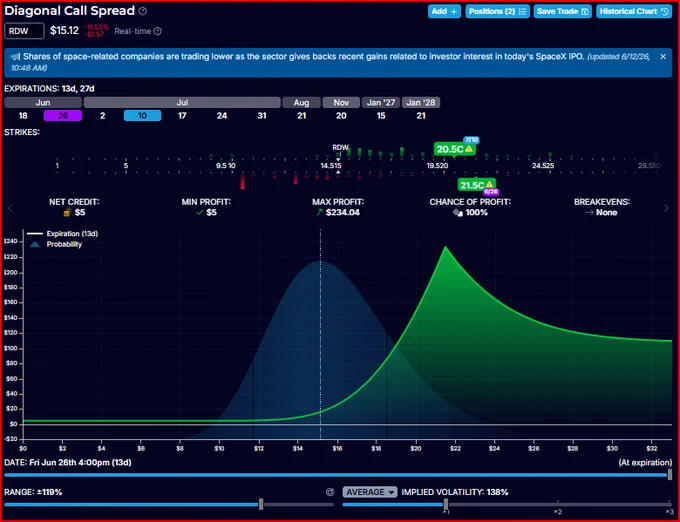Choose the Jul 2 expiration date
This screenshot has width=680, height=522.
[x=102, y=116]
